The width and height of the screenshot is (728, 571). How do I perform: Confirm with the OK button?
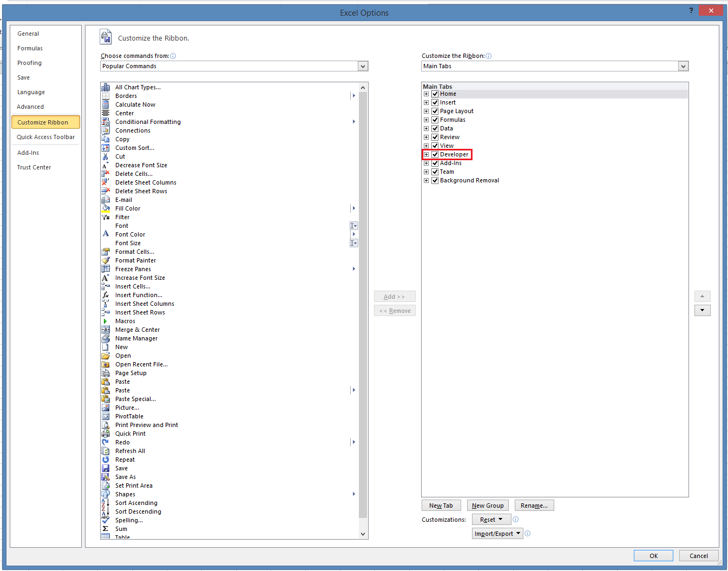653,556
